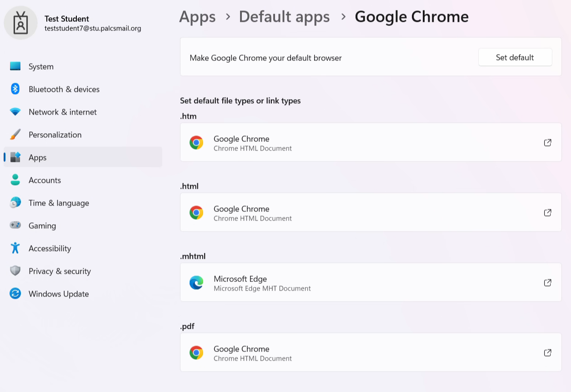Change the default app for .pdf

(371, 352)
